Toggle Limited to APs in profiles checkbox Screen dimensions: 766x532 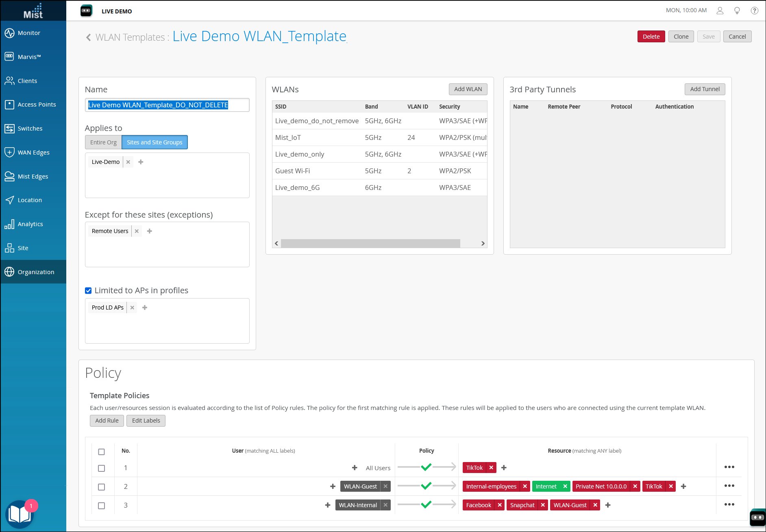pyautogui.click(x=88, y=290)
